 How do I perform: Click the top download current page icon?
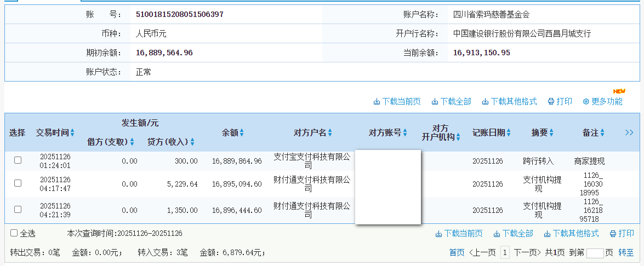pos(377,102)
